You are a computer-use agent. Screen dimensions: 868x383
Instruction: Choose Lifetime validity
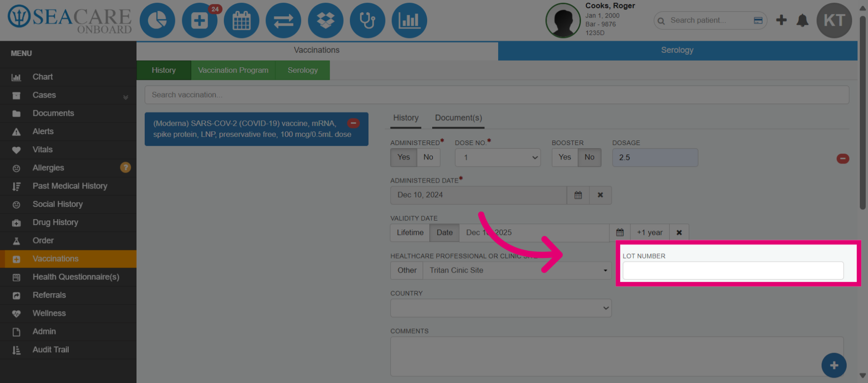click(410, 233)
